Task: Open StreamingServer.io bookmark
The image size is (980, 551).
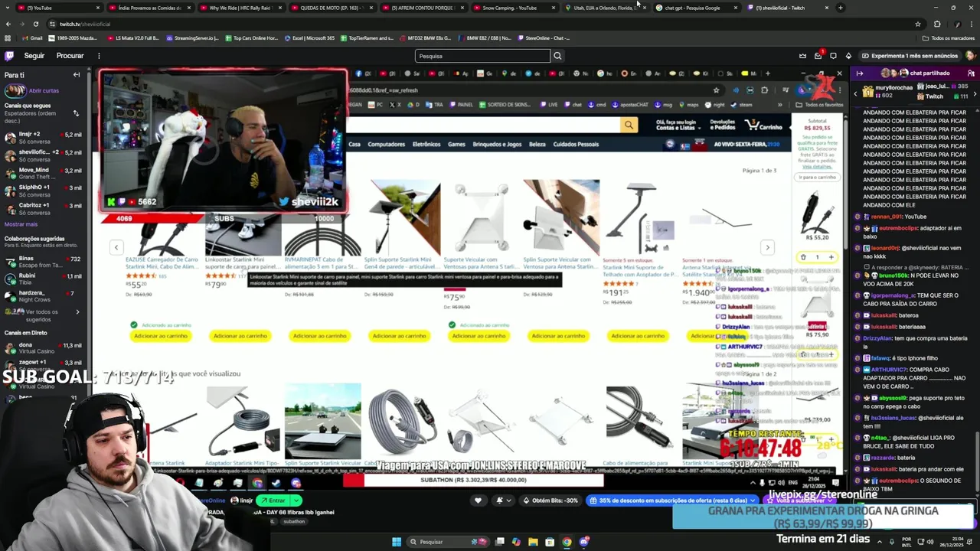Action: [191, 38]
